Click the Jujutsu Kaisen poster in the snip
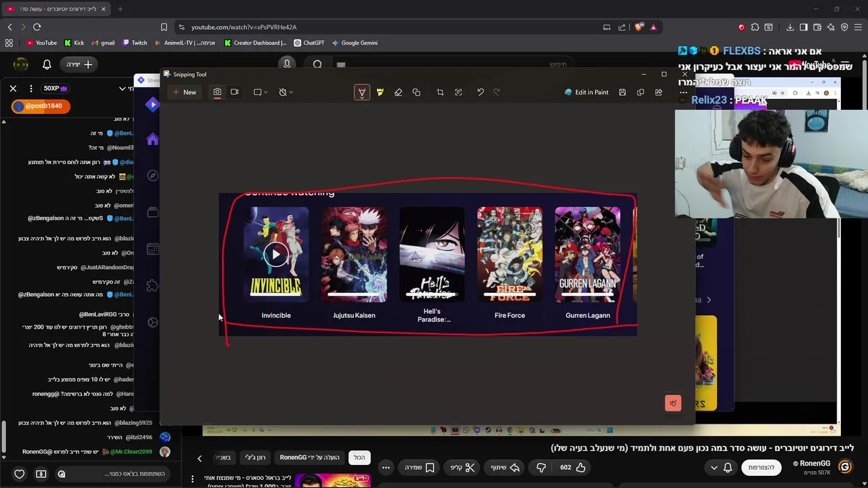868x488 pixels. coord(354,254)
